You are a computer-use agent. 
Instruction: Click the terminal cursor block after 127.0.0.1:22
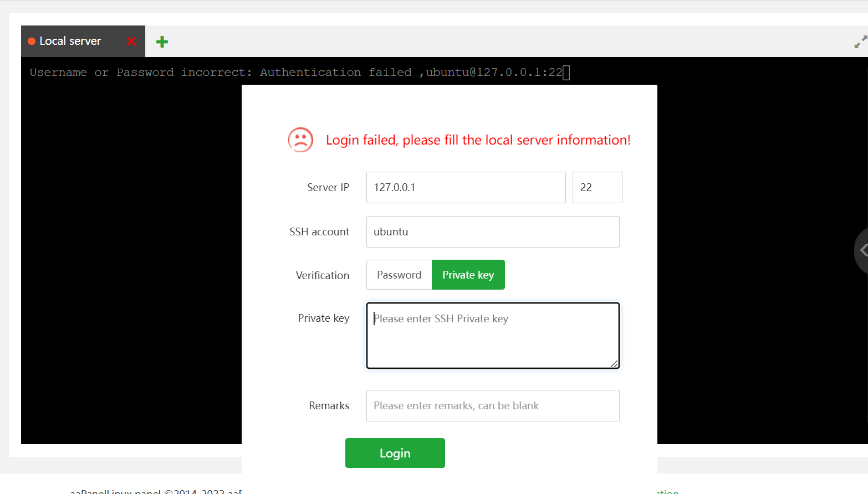(x=566, y=73)
